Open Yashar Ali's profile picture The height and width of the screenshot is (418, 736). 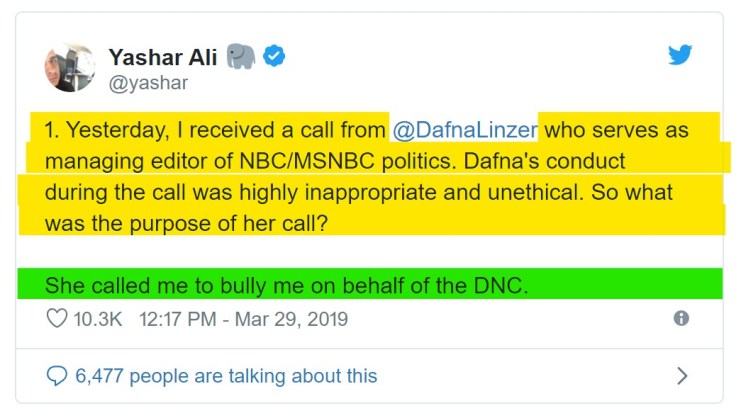point(69,68)
